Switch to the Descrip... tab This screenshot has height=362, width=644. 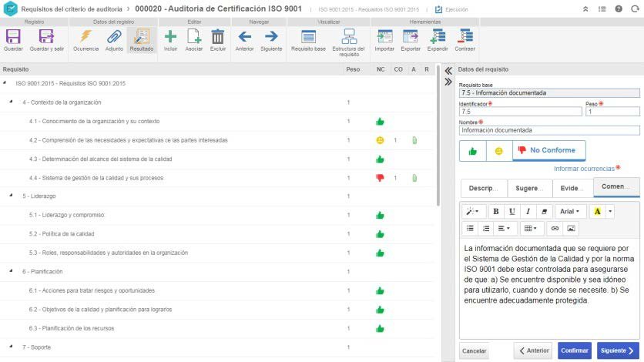coord(484,188)
